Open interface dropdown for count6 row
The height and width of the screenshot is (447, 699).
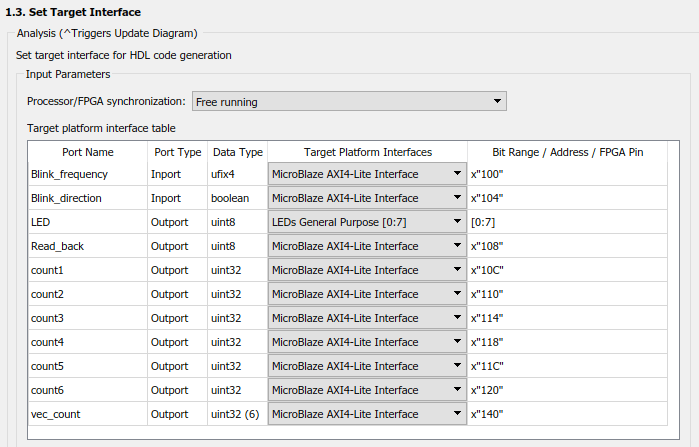click(x=366, y=390)
